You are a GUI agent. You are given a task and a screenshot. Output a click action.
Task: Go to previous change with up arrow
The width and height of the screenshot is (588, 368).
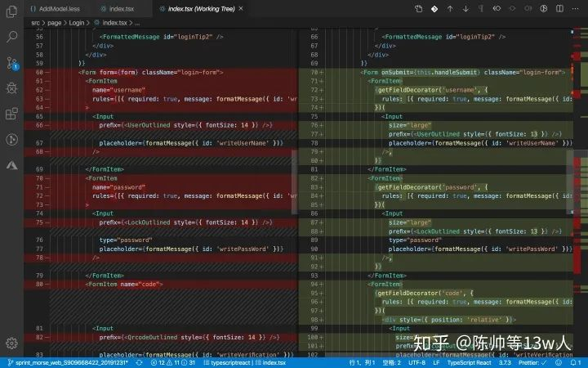click(450, 9)
